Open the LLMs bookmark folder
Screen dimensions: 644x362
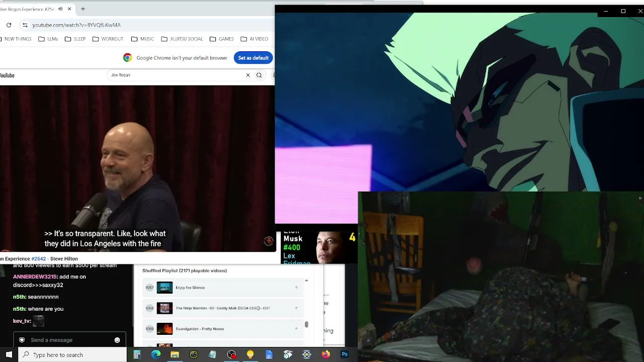pyautogui.click(x=48, y=39)
